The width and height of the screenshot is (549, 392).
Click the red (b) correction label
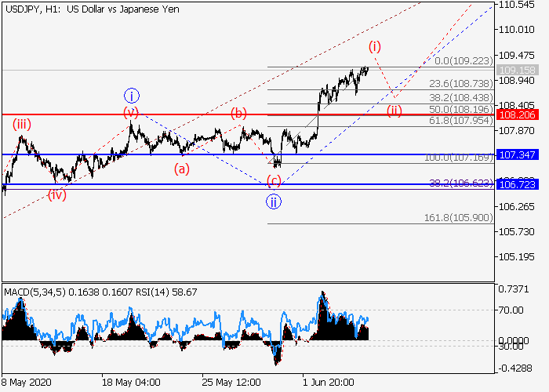point(238,113)
